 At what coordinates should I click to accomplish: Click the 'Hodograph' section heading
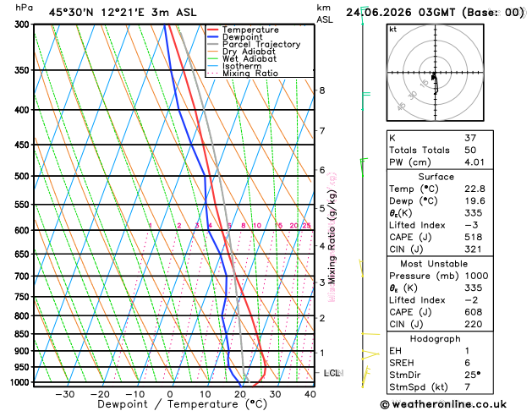coord(435,339)
